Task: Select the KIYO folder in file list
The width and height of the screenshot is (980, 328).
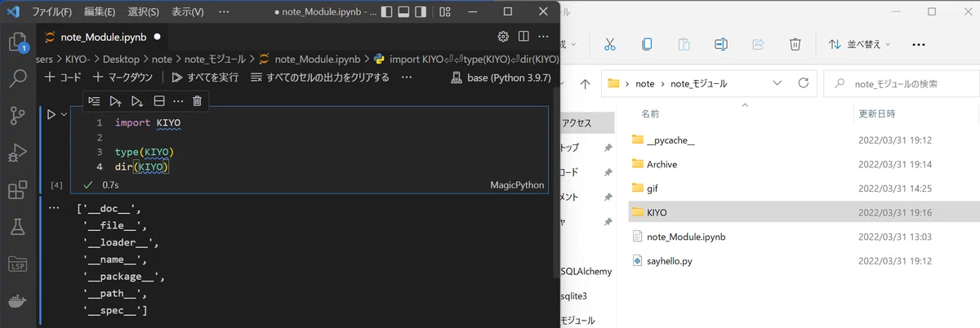Action: tap(804, 212)
